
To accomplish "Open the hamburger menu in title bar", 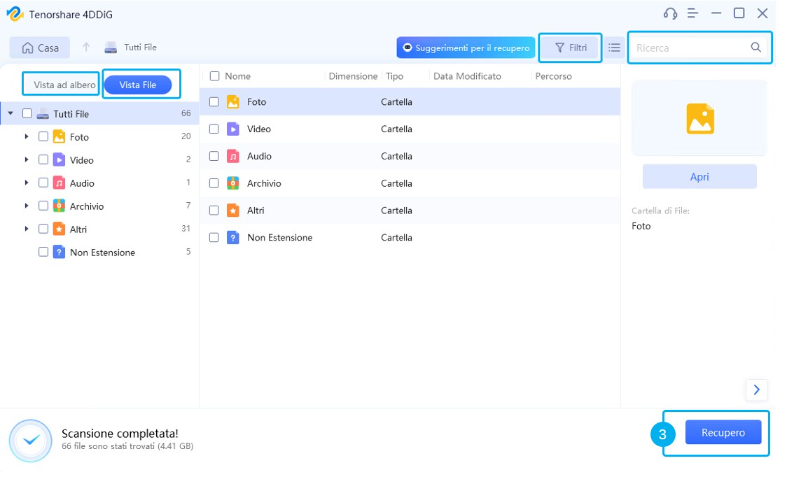I will (x=692, y=13).
